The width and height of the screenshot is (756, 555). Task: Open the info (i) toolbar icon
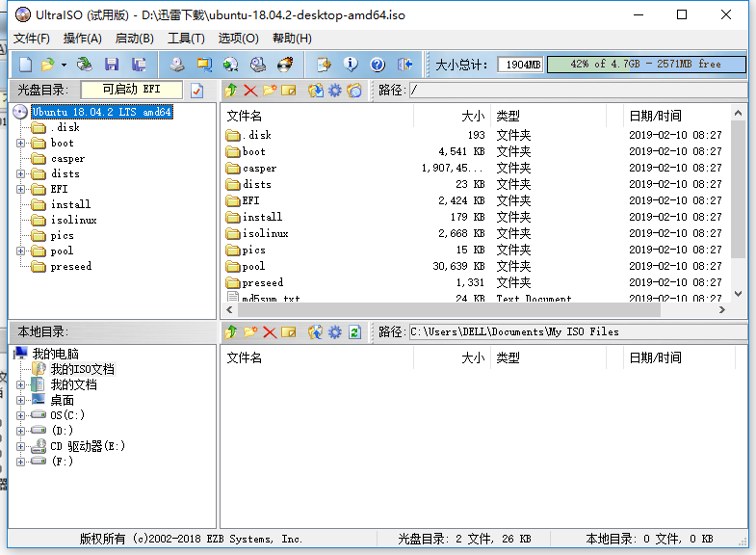click(x=351, y=65)
